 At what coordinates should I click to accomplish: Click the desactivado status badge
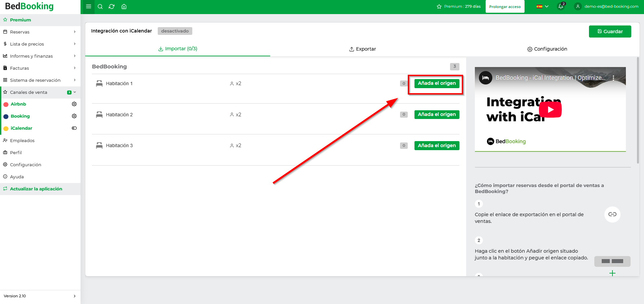coord(175,31)
